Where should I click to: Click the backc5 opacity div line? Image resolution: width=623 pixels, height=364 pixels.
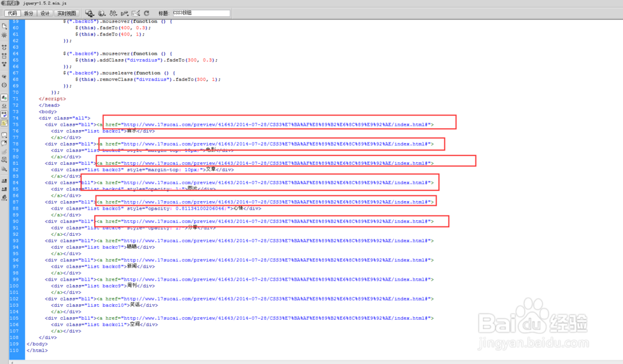point(156,208)
